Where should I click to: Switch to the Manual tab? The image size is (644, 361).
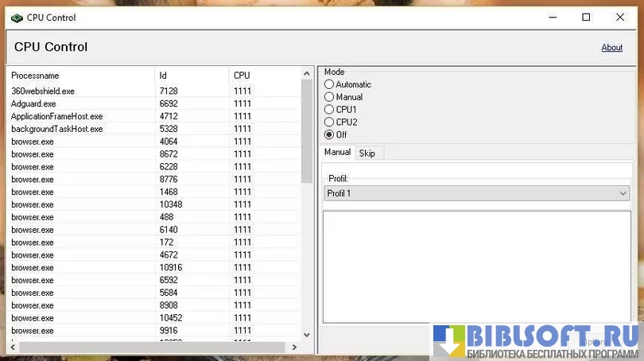tap(337, 153)
